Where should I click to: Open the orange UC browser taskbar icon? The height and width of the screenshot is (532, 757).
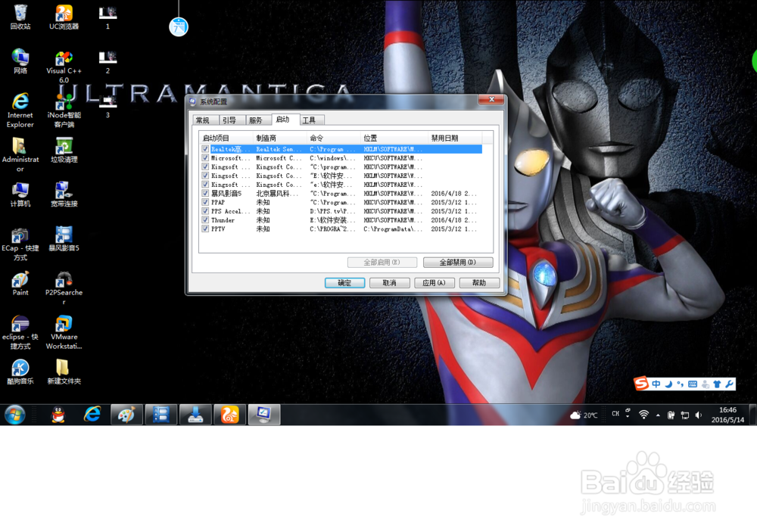click(x=230, y=415)
